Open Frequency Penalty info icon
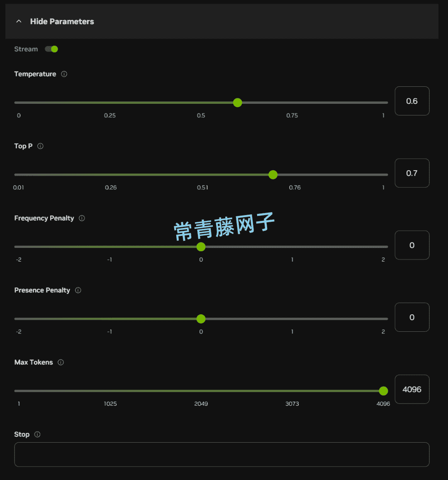 click(82, 218)
